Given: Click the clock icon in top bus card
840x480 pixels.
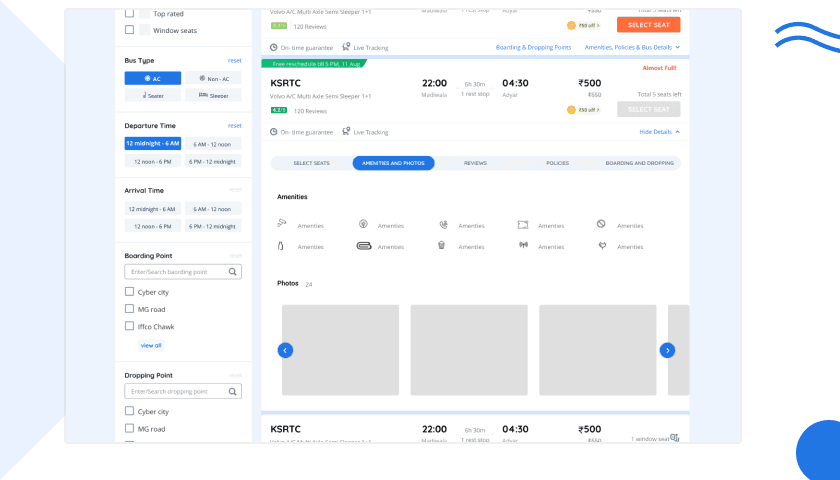Looking at the screenshot, I should click(273, 47).
